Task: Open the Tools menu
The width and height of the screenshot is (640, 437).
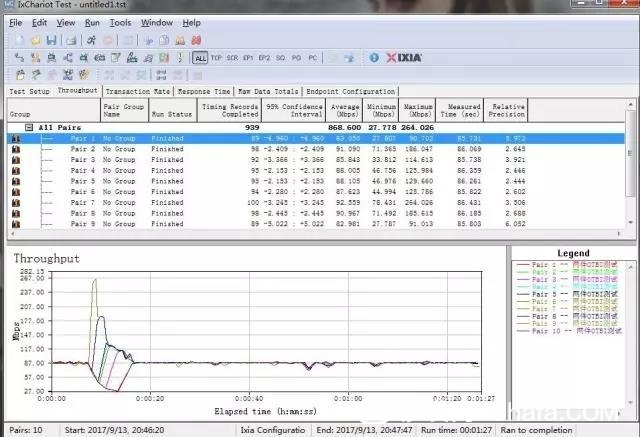Action: pos(120,23)
